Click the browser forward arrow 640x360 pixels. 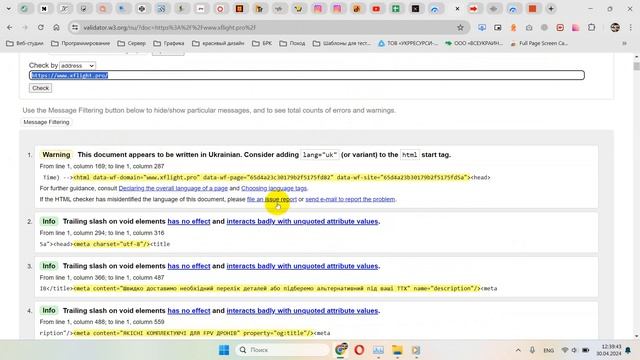tap(25, 27)
